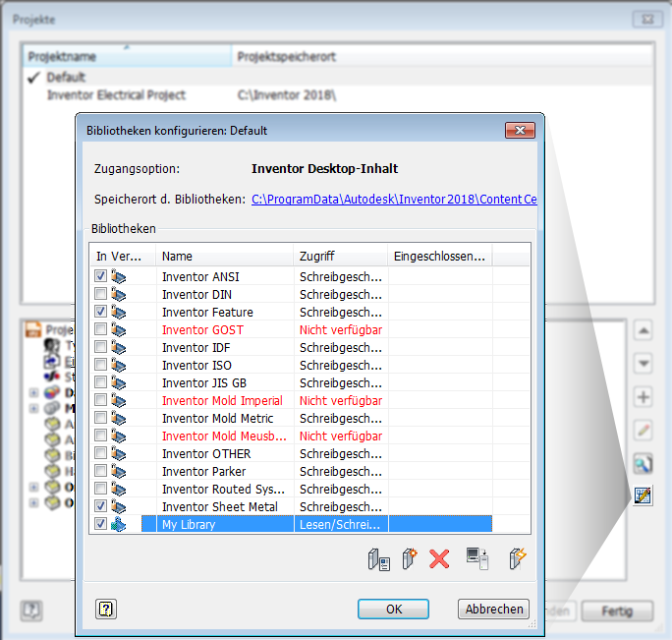The width and height of the screenshot is (672, 640).
Task: Click the Inventor DIN library book icon
Action: click(119, 294)
